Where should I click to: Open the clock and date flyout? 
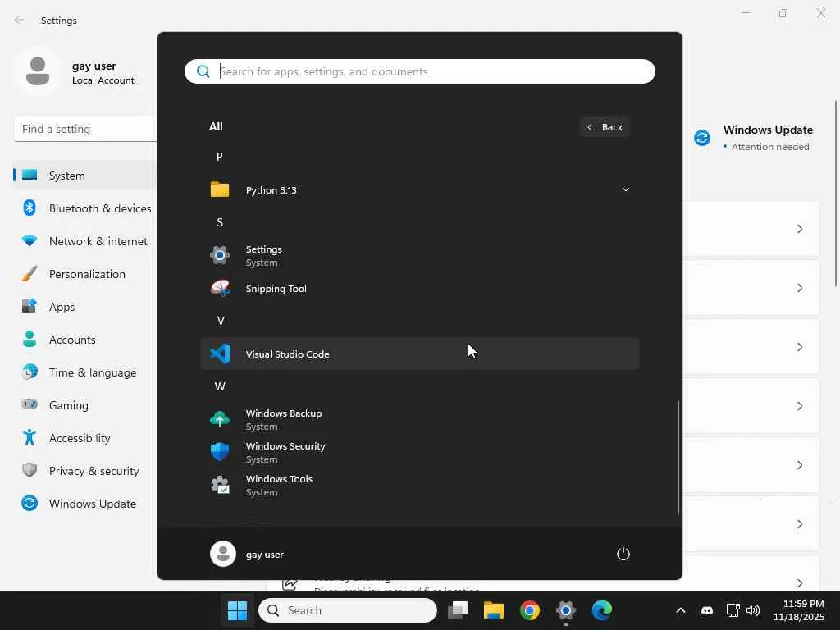(x=798, y=610)
